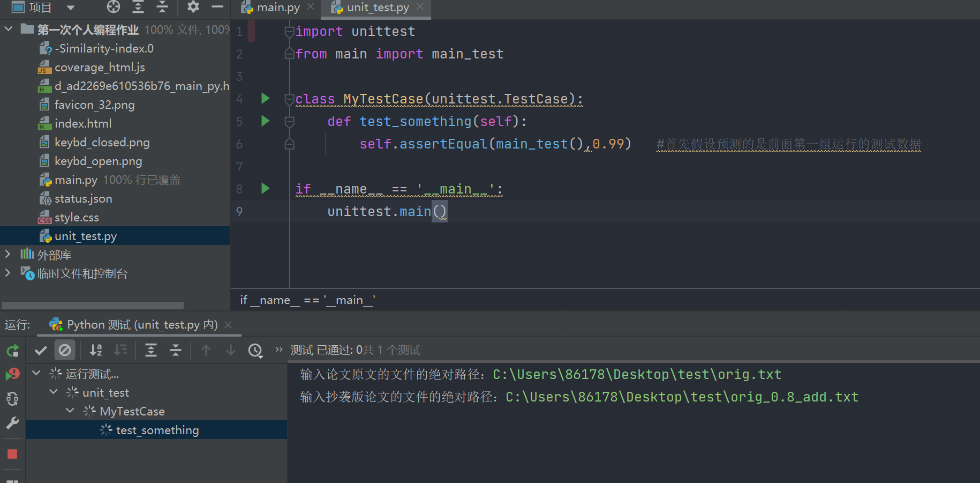Run MyTestCase class from gutter arrow

(265, 98)
